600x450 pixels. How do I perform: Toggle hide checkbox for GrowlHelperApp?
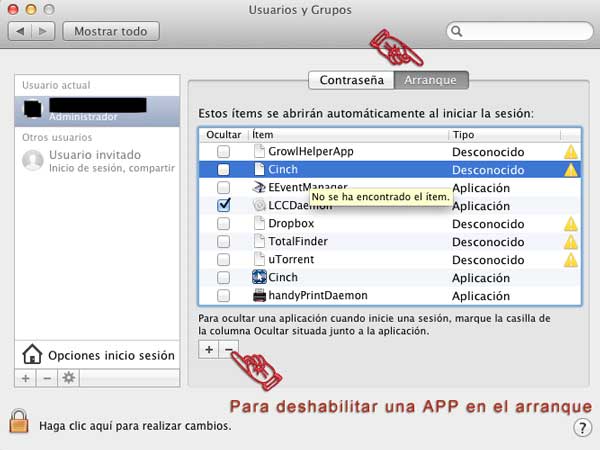point(223,152)
